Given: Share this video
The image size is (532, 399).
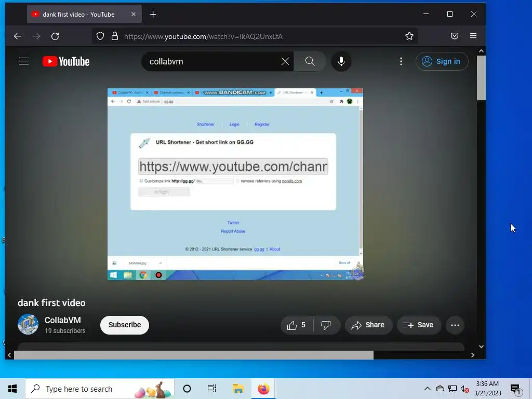Looking at the screenshot, I should pos(368,325).
